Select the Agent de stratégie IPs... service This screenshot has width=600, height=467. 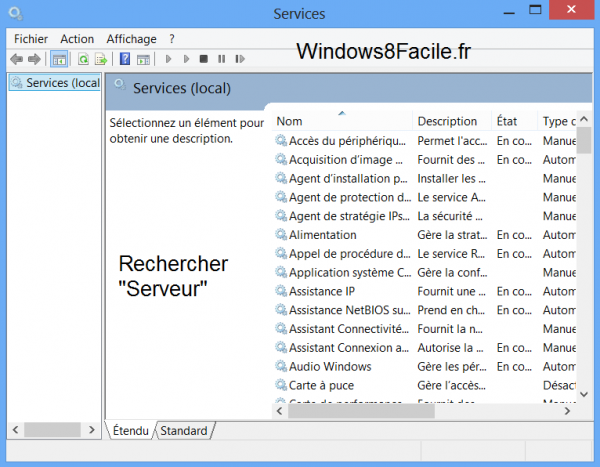pos(349,216)
